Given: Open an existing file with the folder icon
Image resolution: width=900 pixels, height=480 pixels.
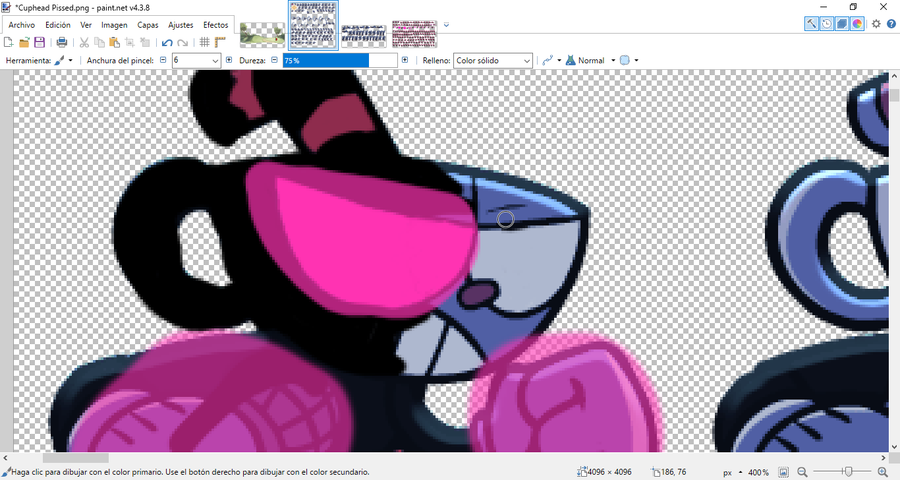Looking at the screenshot, I should [24, 42].
